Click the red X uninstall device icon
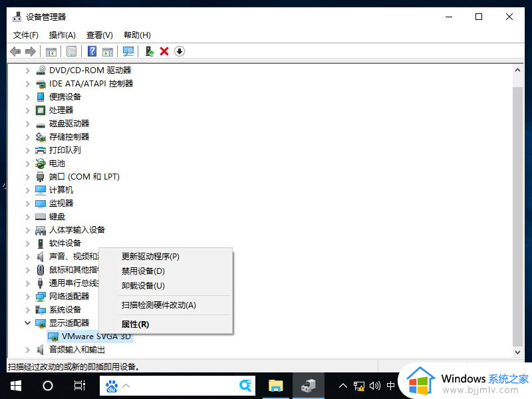 [164, 52]
